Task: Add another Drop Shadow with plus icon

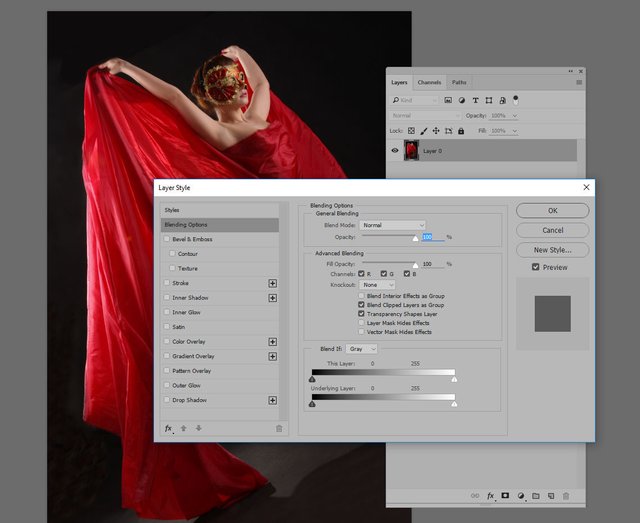Action: (272, 400)
